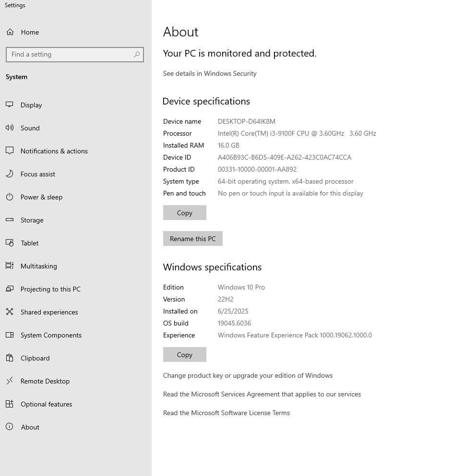Click the 64-bit operating system text
The image size is (476, 476).
(286, 182)
